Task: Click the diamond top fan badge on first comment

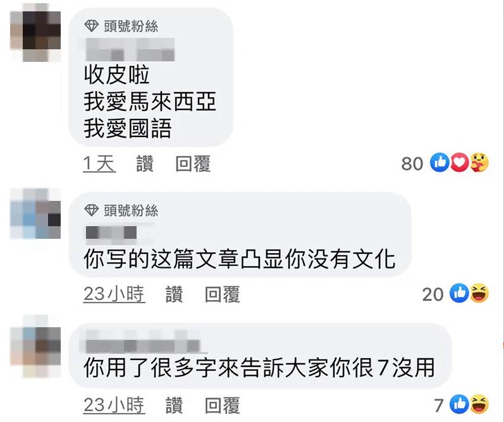Action: coord(91,26)
